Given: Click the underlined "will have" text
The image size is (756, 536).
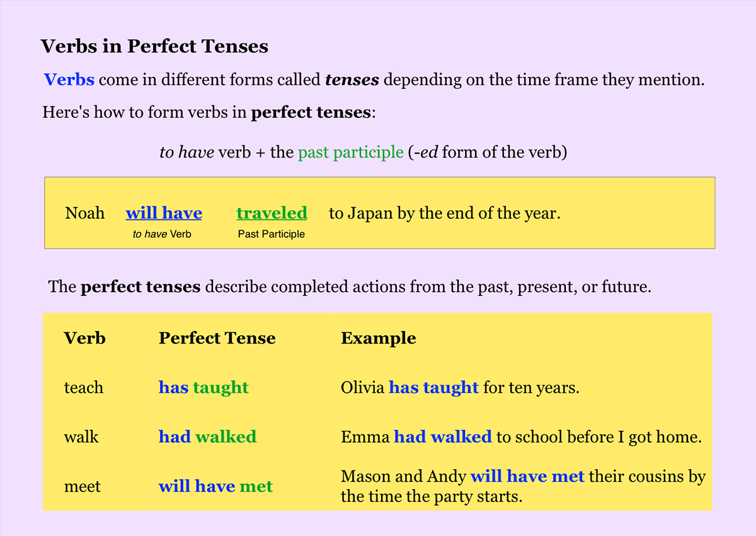Looking at the screenshot, I should click(x=164, y=213).
